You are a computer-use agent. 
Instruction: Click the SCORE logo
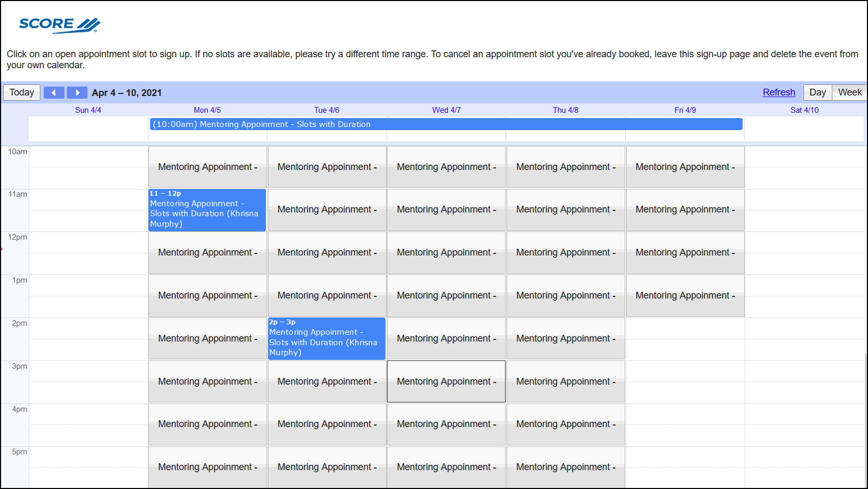point(59,25)
